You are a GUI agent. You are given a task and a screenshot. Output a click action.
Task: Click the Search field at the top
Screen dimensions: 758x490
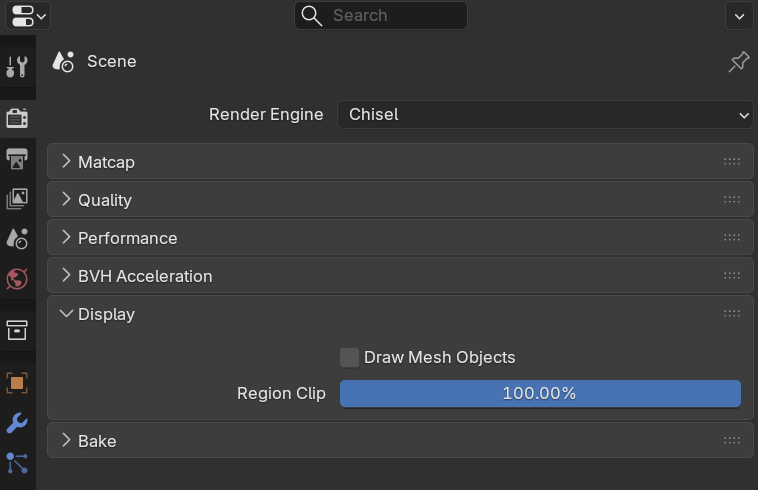pos(381,15)
